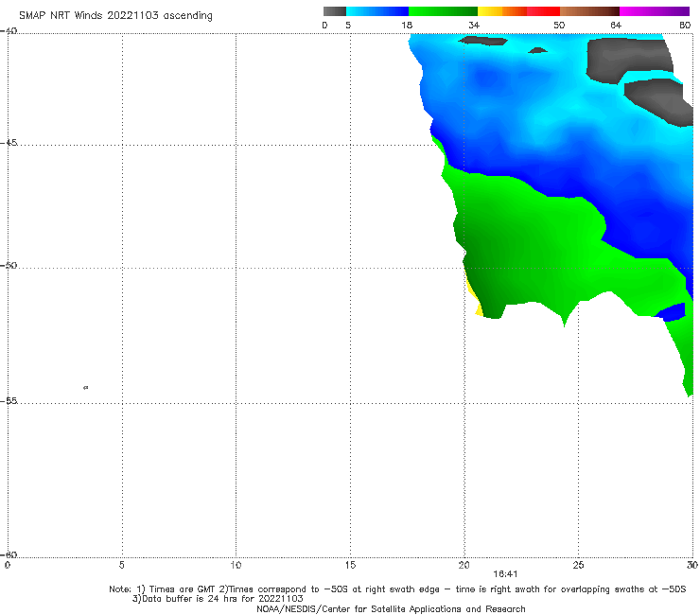Click the latitude axis label '-45'
Screen dimensions: 700x615
pos(9,143)
